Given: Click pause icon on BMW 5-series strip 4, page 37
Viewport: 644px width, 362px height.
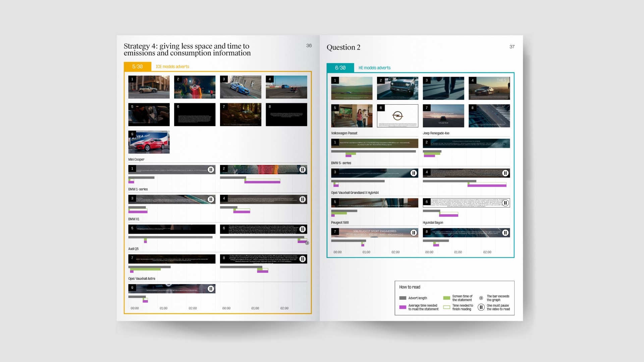Looking at the screenshot, I should tap(505, 173).
